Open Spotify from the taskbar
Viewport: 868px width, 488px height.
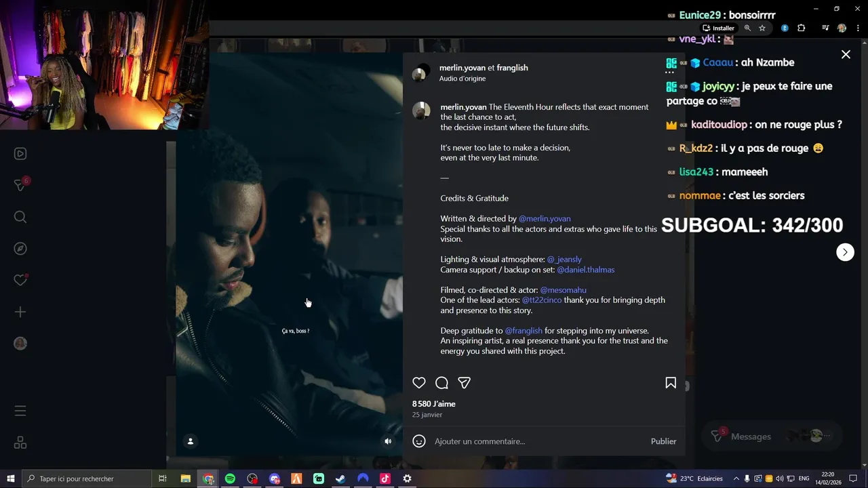point(230,479)
